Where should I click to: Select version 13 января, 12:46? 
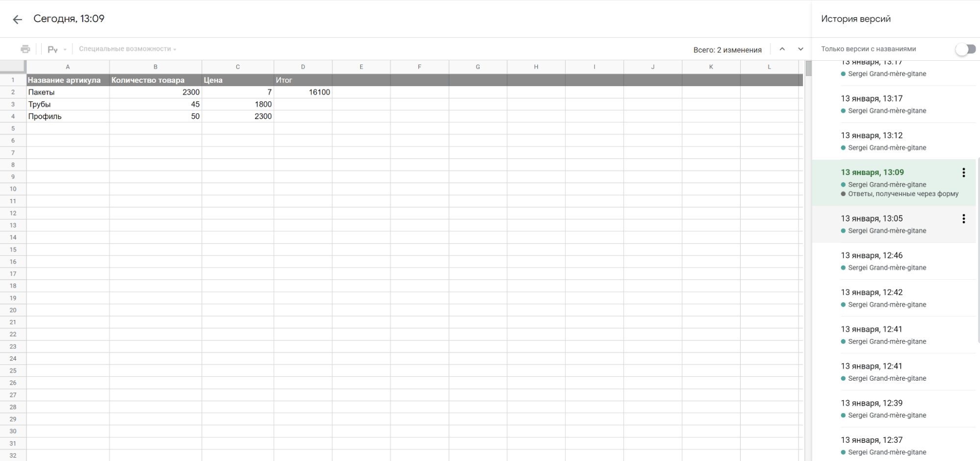click(894, 261)
